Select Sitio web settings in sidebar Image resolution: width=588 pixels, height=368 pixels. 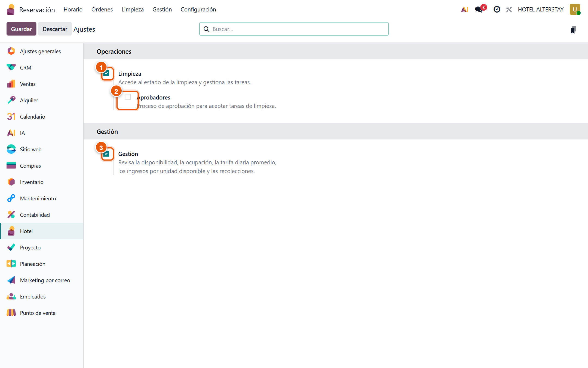point(42,149)
